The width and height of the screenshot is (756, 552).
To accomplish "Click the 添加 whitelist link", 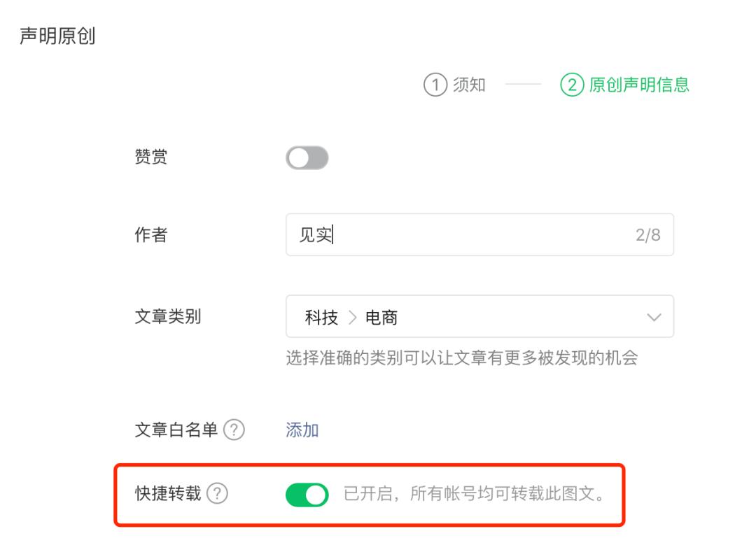I will point(302,430).
